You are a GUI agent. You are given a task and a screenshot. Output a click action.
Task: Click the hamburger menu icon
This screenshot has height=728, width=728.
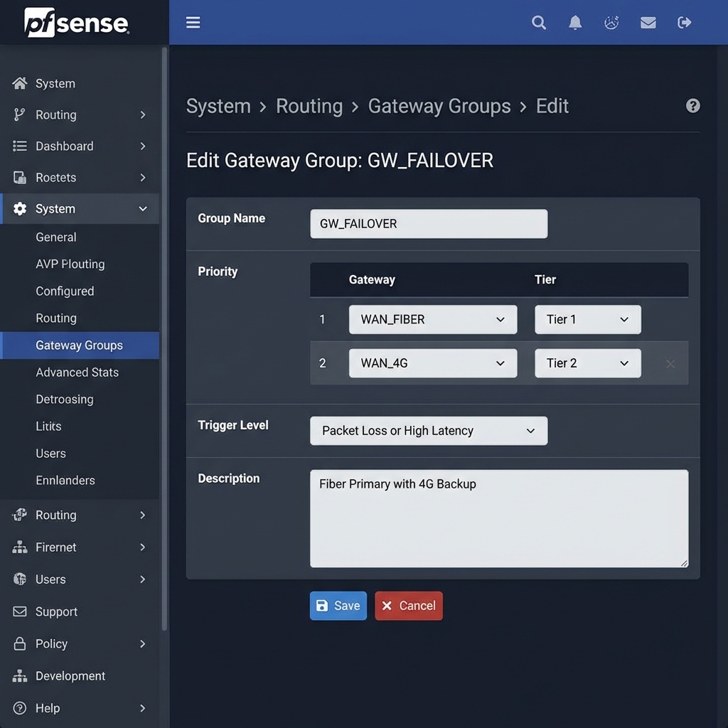(193, 23)
